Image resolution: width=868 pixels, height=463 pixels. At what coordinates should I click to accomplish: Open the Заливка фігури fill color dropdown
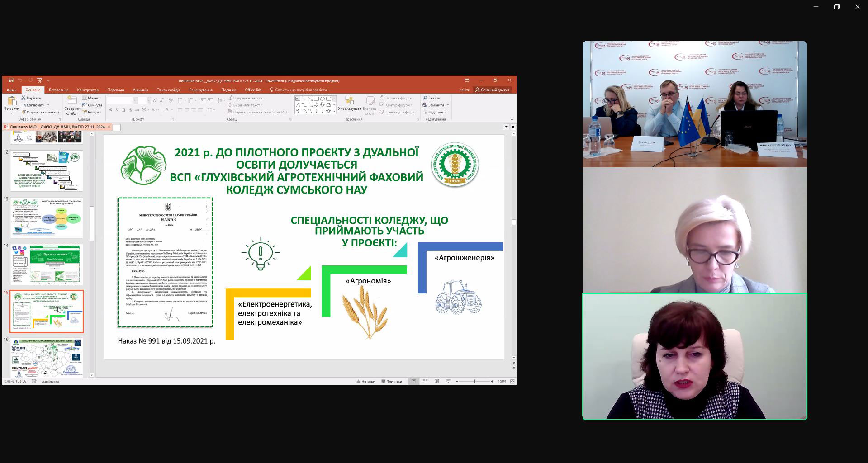(x=398, y=98)
